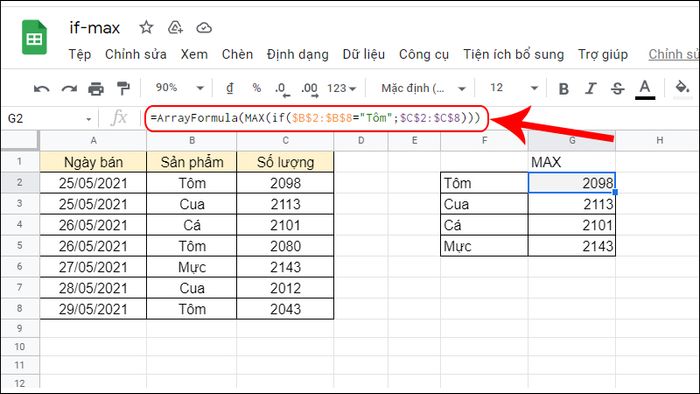Select quantity cell 2012
This screenshot has height=394, width=700.
point(285,288)
